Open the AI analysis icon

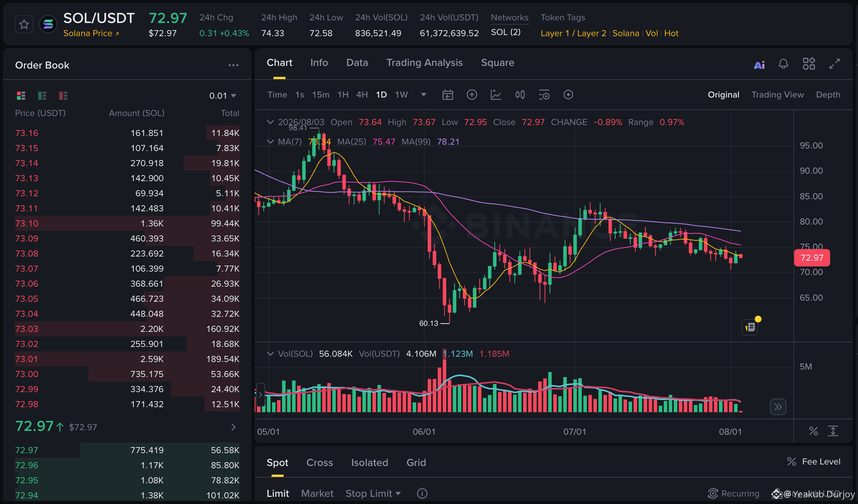pyautogui.click(x=759, y=64)
